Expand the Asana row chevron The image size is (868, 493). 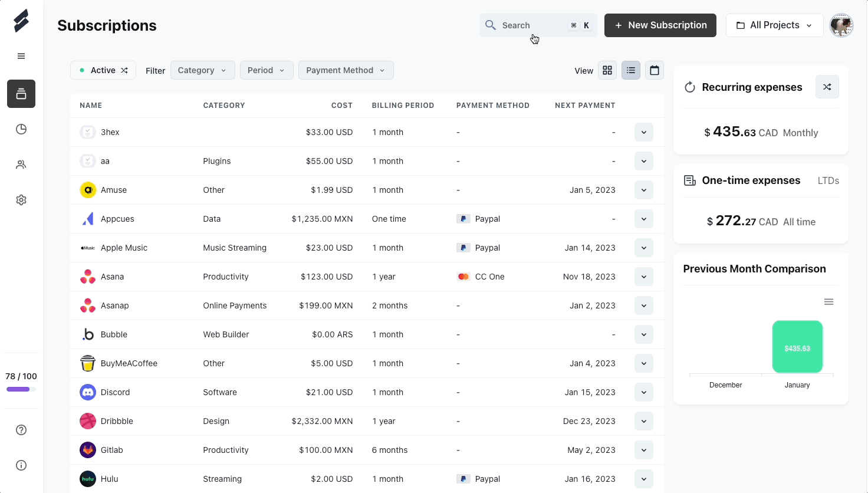coord(644,277)
